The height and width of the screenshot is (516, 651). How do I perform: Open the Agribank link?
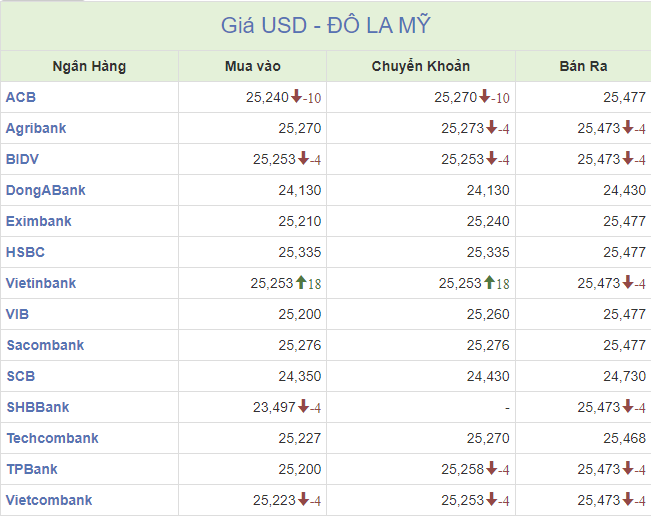tap(36, 128)
